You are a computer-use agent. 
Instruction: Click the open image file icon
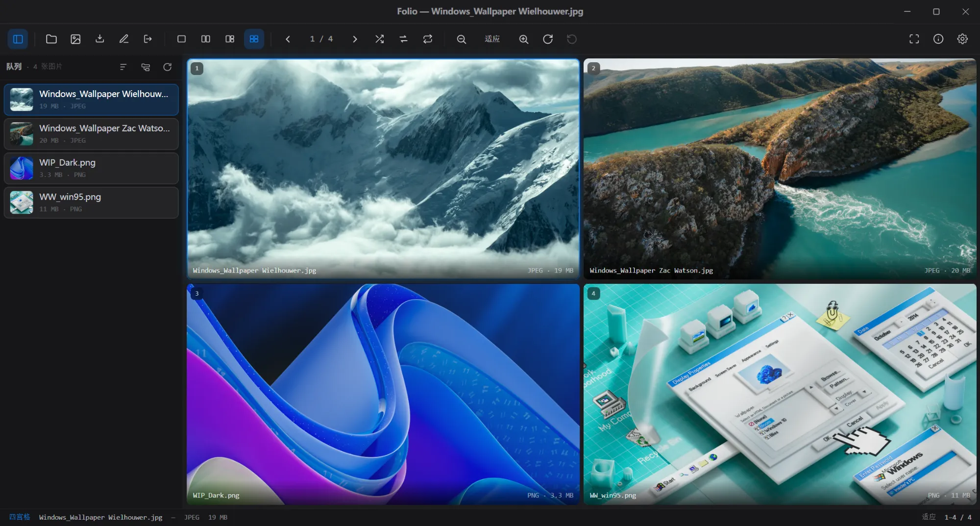click(x=75, y=39)
